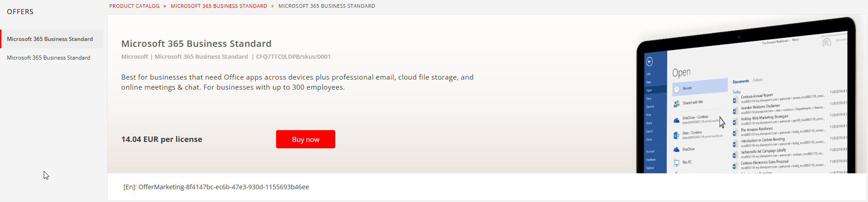Screen dimensions: 868x202
Task: Click the OfferMarketing identifier text below the banner
Action: [x=216, y=187]
